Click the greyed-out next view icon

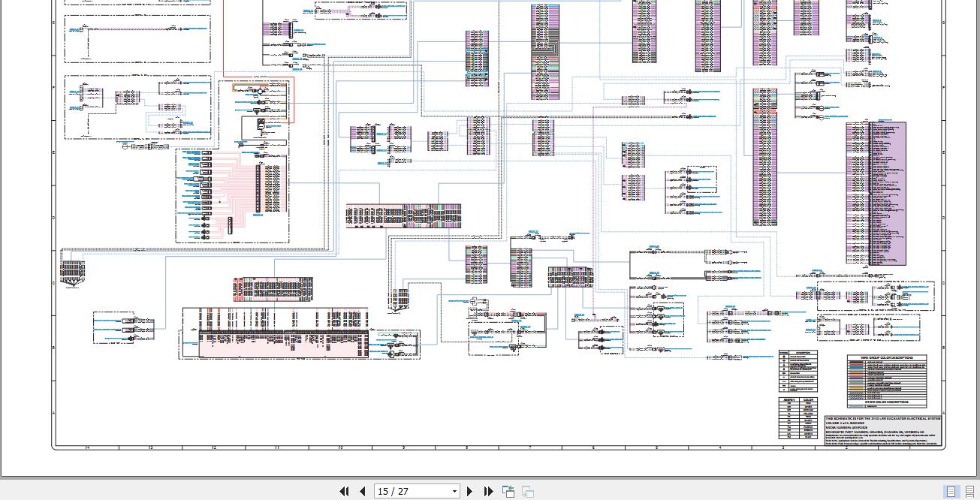click(x=527, y=491)
